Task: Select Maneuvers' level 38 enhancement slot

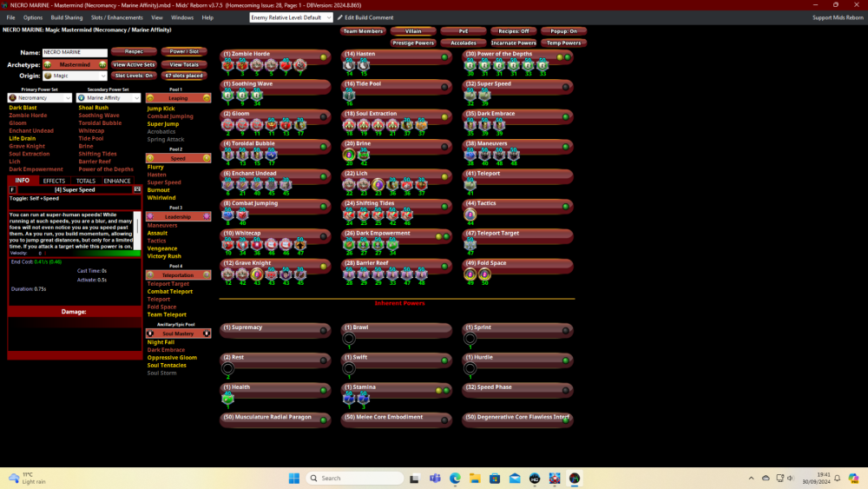Action: click(x=470, y=155)
